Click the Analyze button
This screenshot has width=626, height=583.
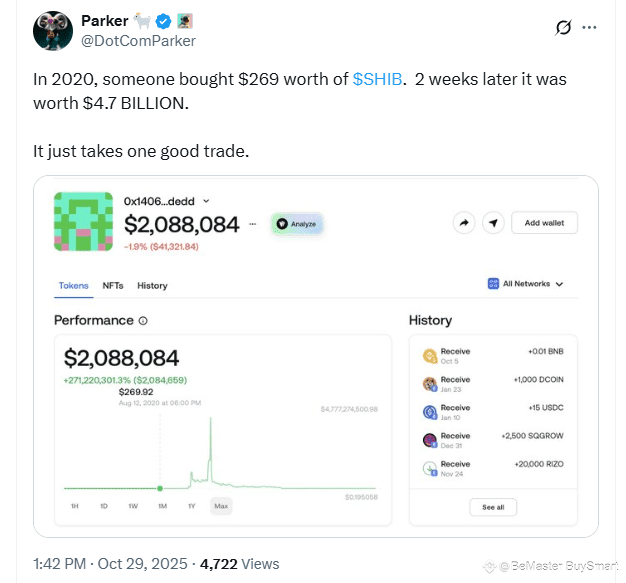pyautogui.click(x=297, y=224)
